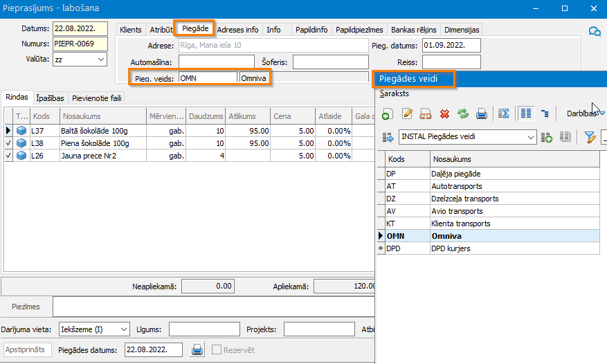Open the Darbības actions menu
Screen dimensions: 607x364
point(585,113)
